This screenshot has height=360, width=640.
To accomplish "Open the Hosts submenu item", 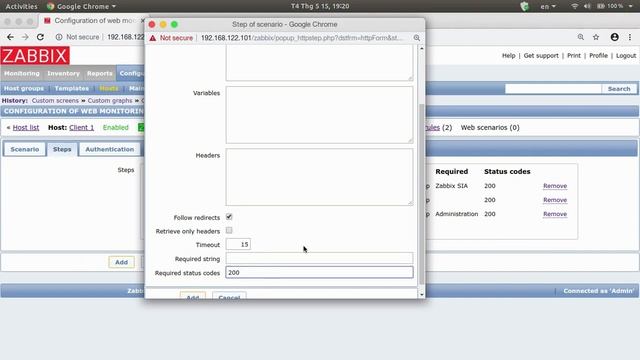I will pos(109,88).
